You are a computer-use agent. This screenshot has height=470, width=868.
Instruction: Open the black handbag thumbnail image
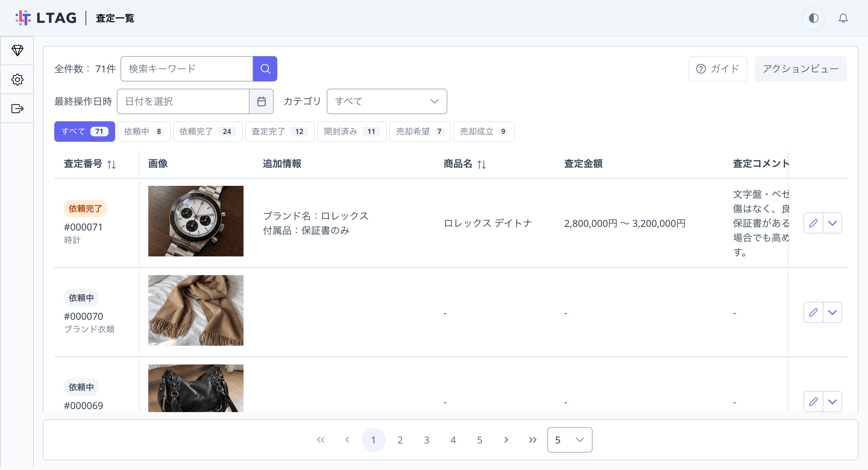196,388
